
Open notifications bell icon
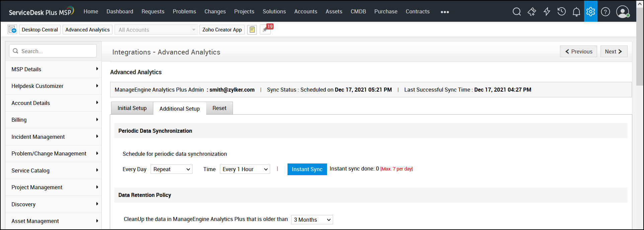click(x=576, y=12)
